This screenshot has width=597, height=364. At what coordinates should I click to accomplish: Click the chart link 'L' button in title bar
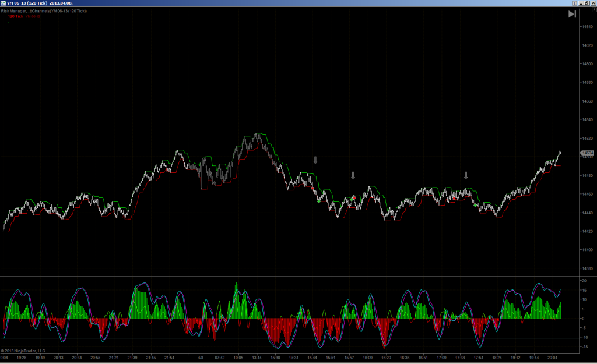coord(574,3)
